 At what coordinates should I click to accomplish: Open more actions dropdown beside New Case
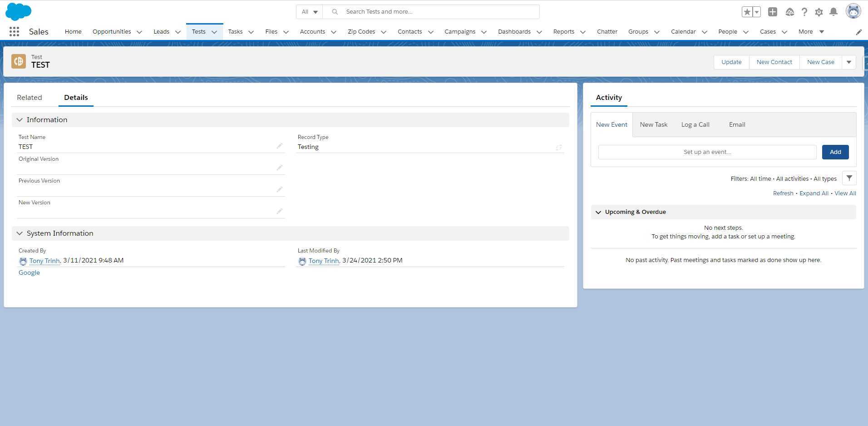click(848, 62)
